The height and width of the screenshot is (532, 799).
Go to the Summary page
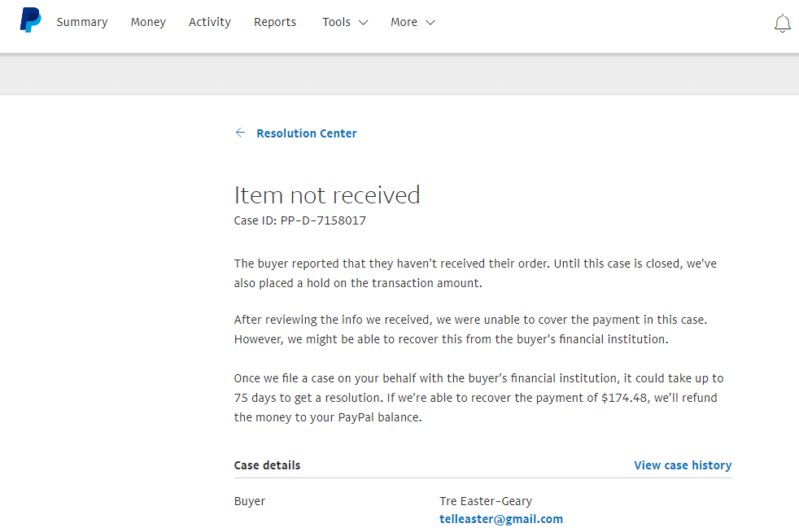coord(82,22)
